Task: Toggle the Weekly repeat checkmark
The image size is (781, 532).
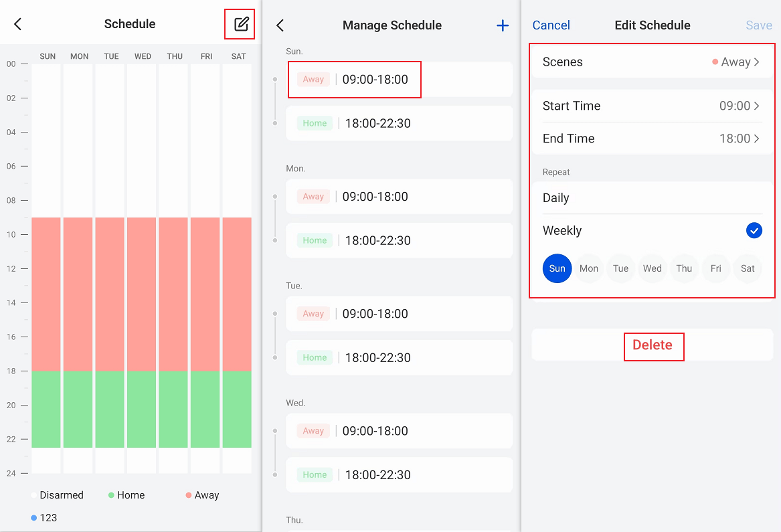Action: (x=754, y=231)
